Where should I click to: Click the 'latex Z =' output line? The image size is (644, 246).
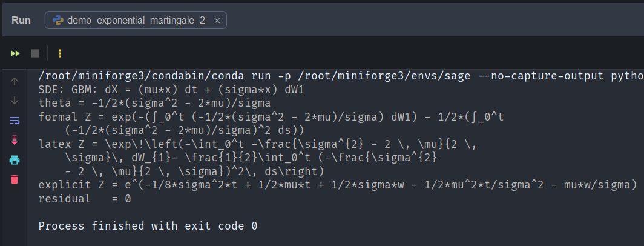pos(242,144)
